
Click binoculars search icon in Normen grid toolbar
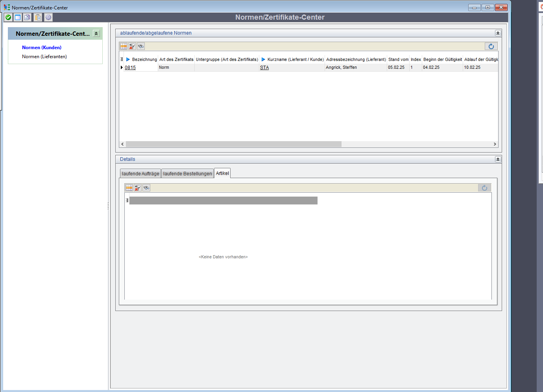click(141, 46)
